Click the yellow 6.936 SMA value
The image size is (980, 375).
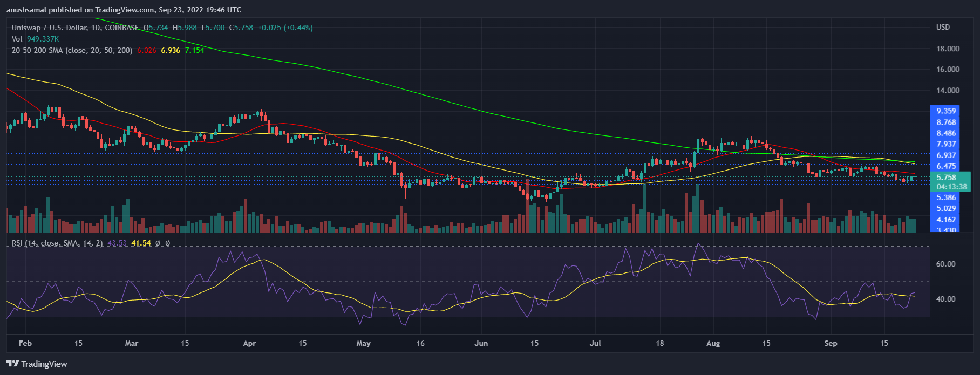coord(171,50)
